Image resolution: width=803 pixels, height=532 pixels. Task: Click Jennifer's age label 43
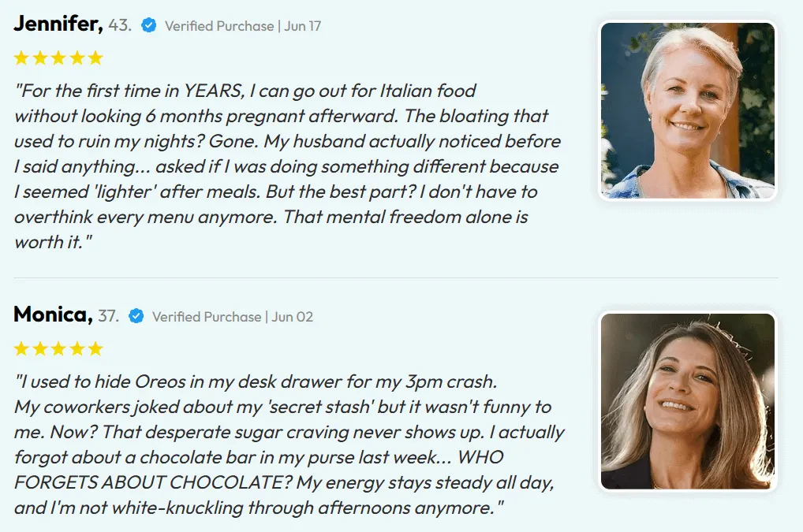[x=120, y=25]
